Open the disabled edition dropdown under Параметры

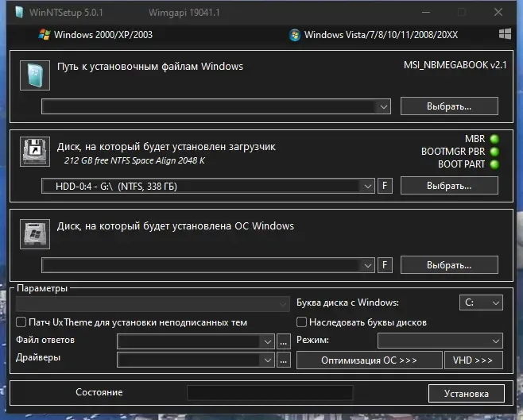[x=153, y=304]
